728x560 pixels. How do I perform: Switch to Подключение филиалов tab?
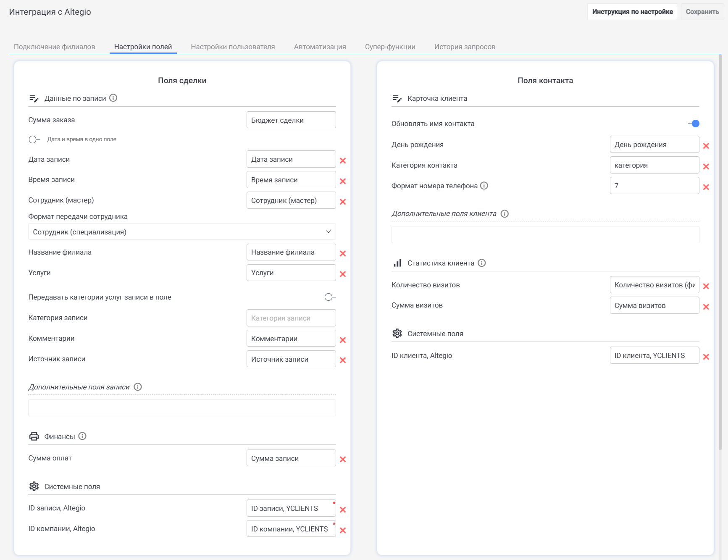(55, 47)
